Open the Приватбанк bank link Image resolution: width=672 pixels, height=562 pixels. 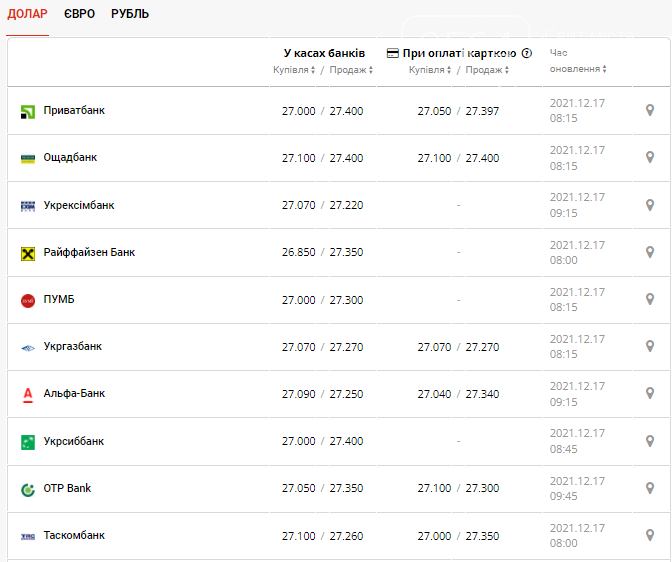point(74,111)
